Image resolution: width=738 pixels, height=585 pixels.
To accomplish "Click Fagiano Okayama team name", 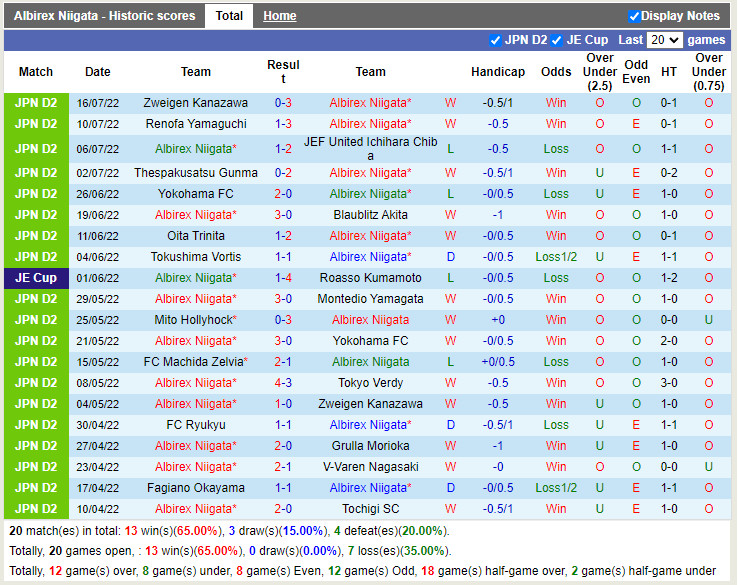I will [196, 488].
